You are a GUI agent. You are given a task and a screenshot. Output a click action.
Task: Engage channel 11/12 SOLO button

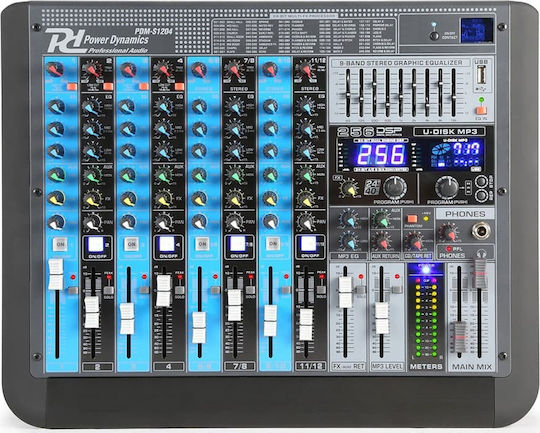tap(321, 290)
